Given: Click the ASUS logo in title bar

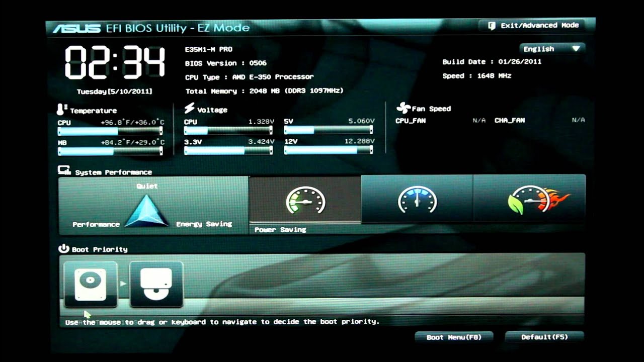Looking at the screenshot, I should [x=75, y=29].
